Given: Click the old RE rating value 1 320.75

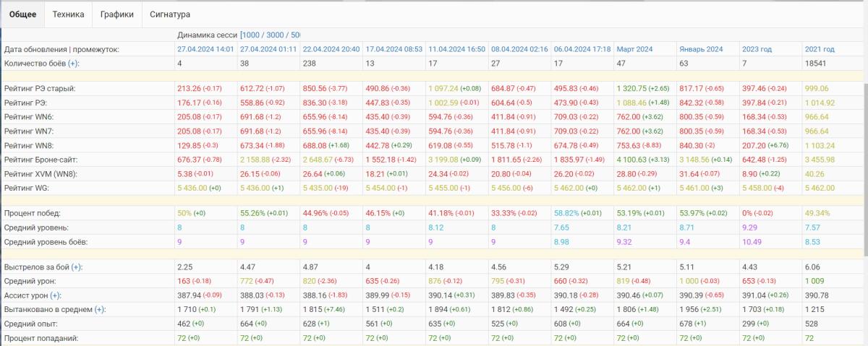Looking at the screenshot, I should pos(633,88).
